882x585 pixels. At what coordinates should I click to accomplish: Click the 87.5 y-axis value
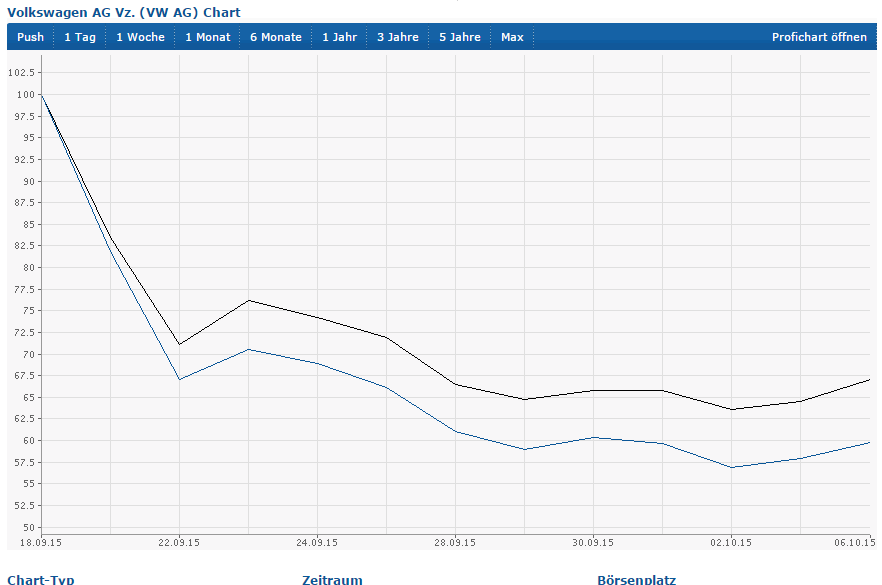click(25, 202)
